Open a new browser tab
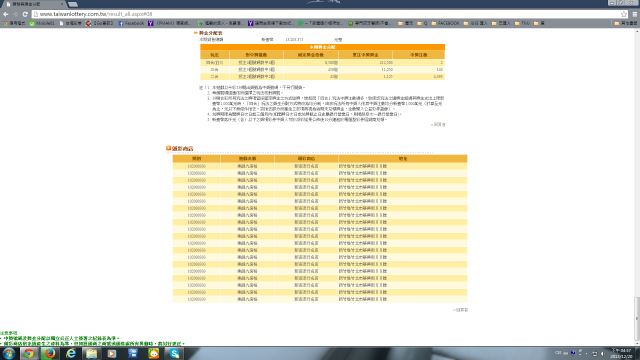The height and width of the screenshot is (360, 640). pos(73,4)
